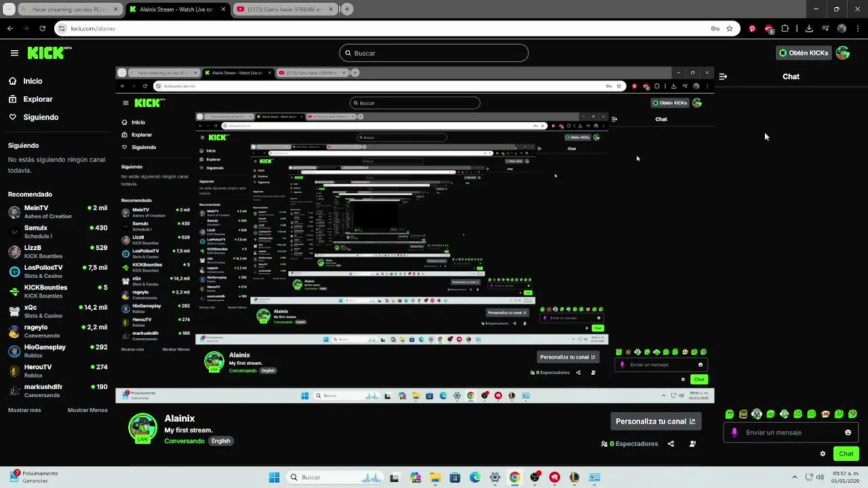Collapse list with Mostrar Menos
This screenshot has width=868, height=488.
click(87, 410)
